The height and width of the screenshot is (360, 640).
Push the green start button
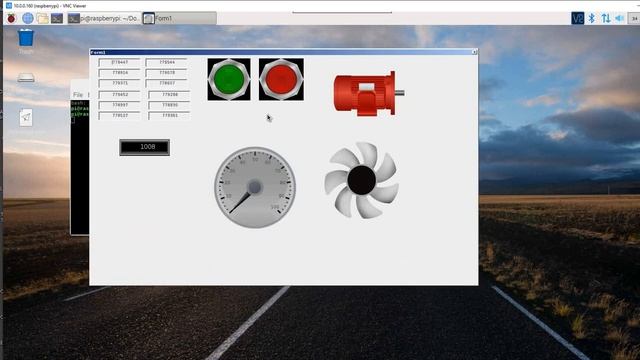[x=229, y=79]
